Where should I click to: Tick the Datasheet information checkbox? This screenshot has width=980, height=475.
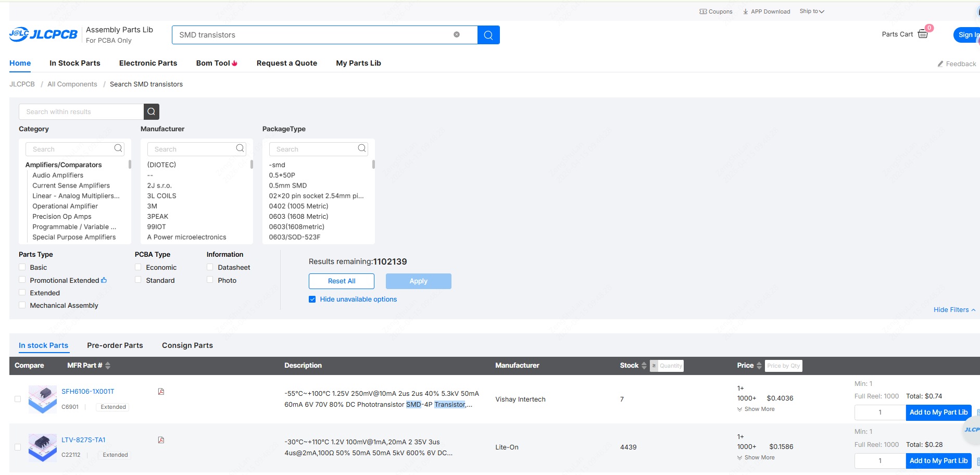(x=210, y=267)
